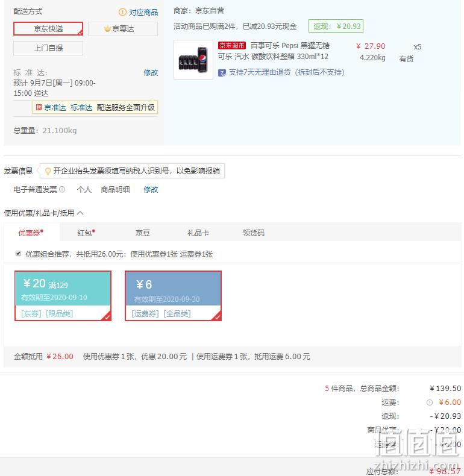The image size is (464, 476).
Task: Choose the 京尊达 delivery option
Action: (123, 28)
